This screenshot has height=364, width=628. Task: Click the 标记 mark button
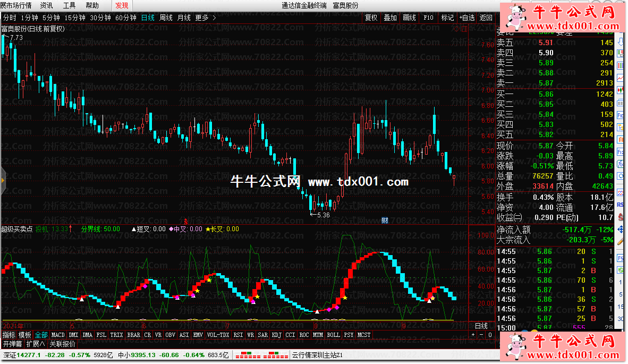pyautogui.click(x=447, y=18)
